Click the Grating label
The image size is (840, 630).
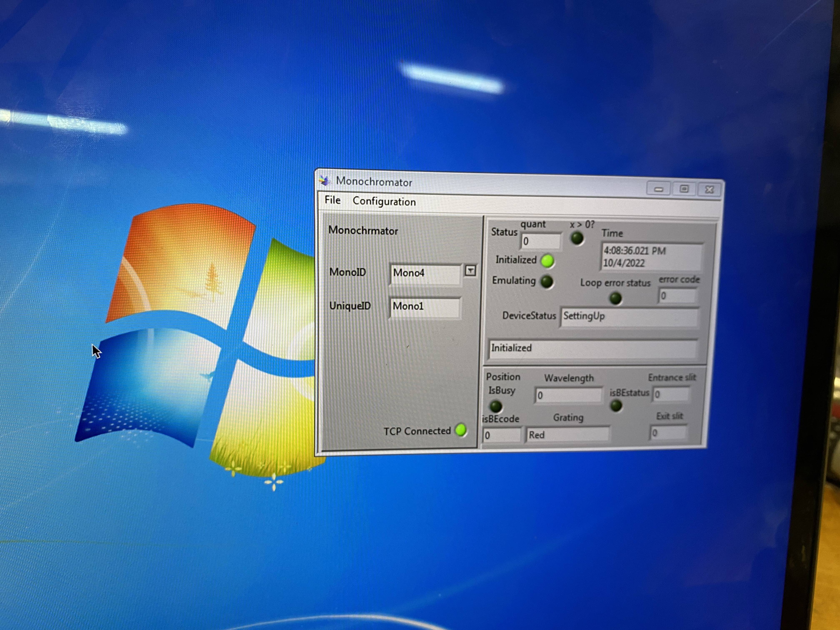(x=568, y=417)
